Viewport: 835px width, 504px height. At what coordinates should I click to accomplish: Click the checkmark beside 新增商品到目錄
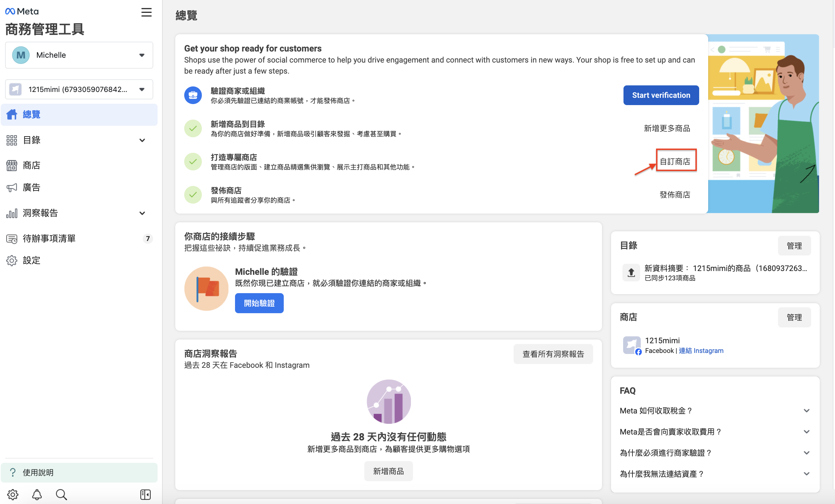pos(193,129)
